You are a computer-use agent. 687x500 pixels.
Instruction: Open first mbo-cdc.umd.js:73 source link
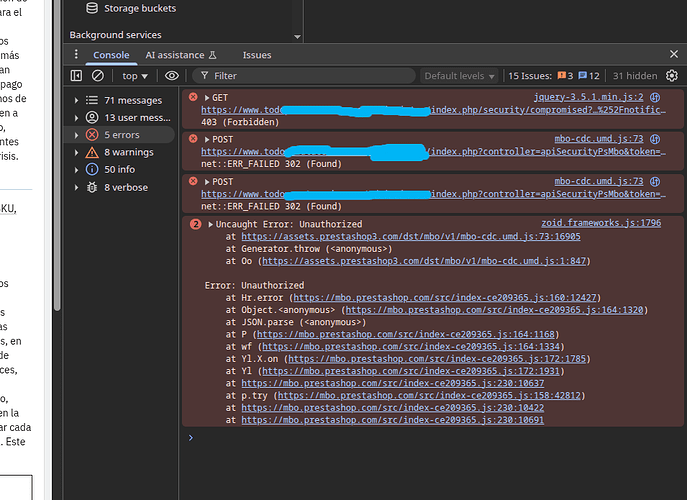(598, 138)
